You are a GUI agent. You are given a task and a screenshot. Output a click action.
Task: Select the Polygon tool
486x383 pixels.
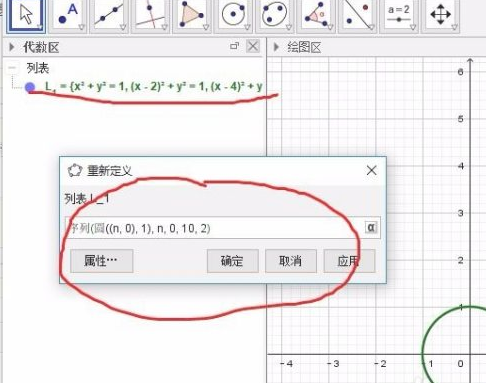tap(192, 16)
